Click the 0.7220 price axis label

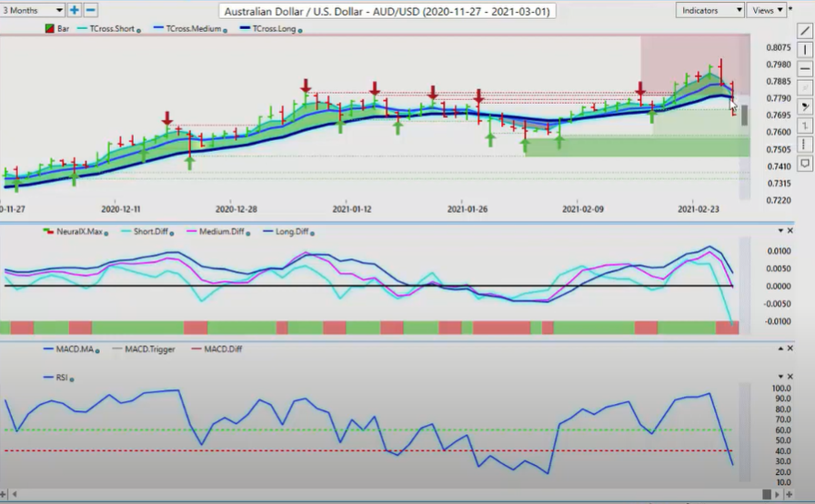tap(778, 200)
